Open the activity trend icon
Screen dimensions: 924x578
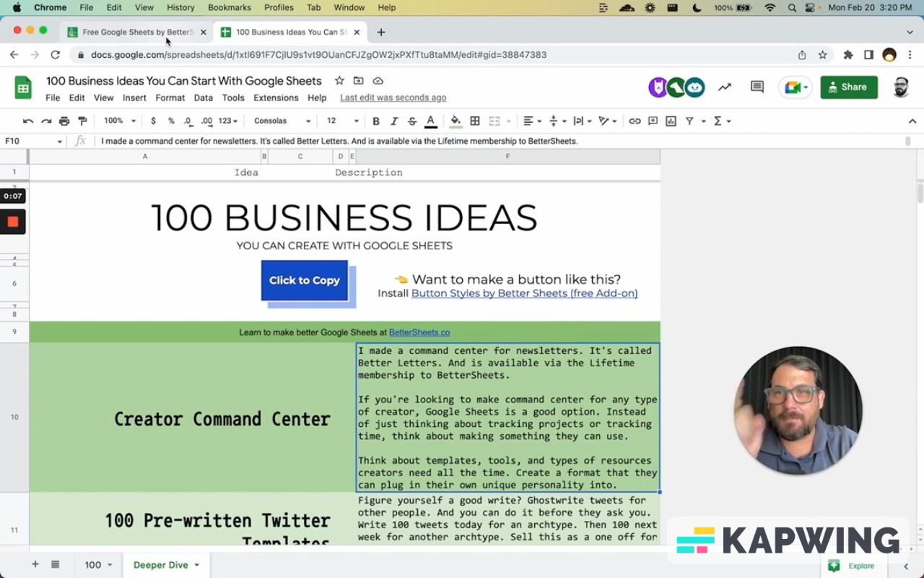pyautogui.click(x=725, y=87)
